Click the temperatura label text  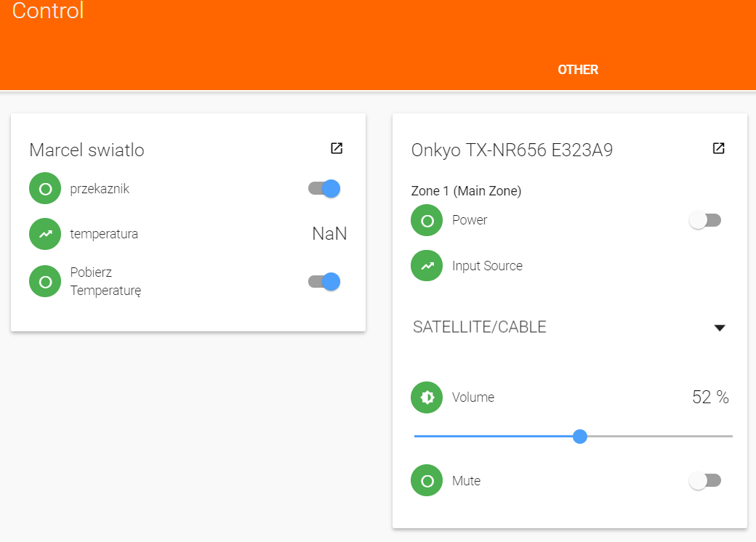pos(104,234)
